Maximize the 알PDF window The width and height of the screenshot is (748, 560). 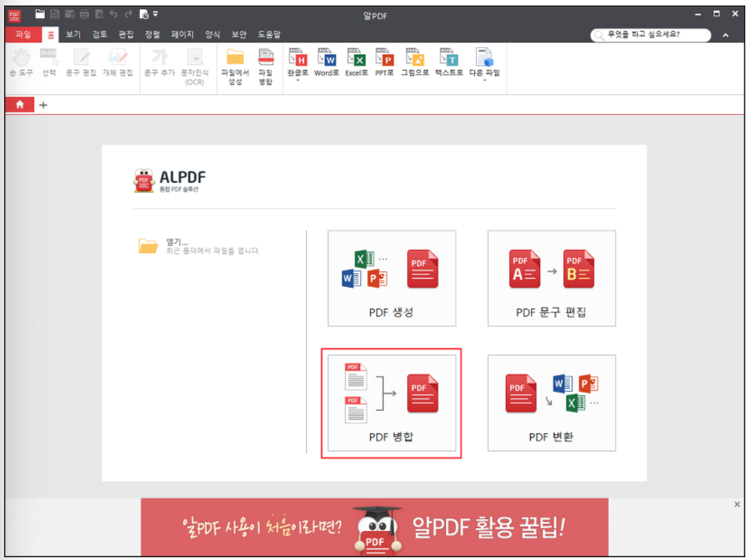tap(716, 14)
